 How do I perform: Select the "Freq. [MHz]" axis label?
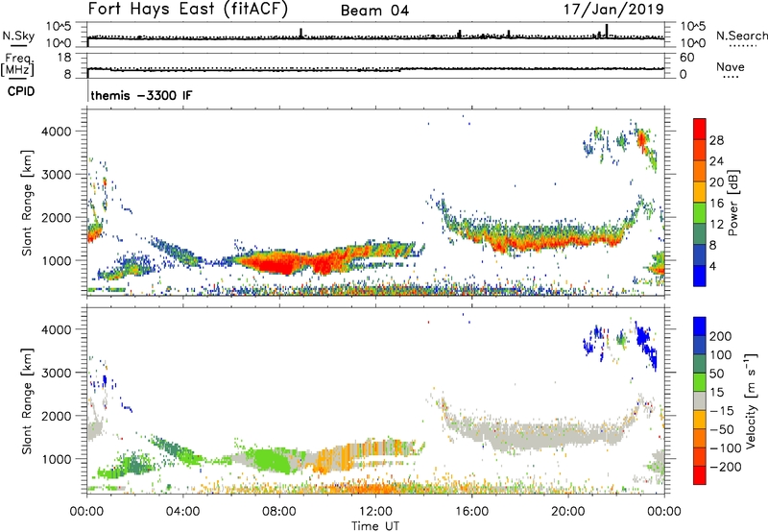(x=17, y=65)
